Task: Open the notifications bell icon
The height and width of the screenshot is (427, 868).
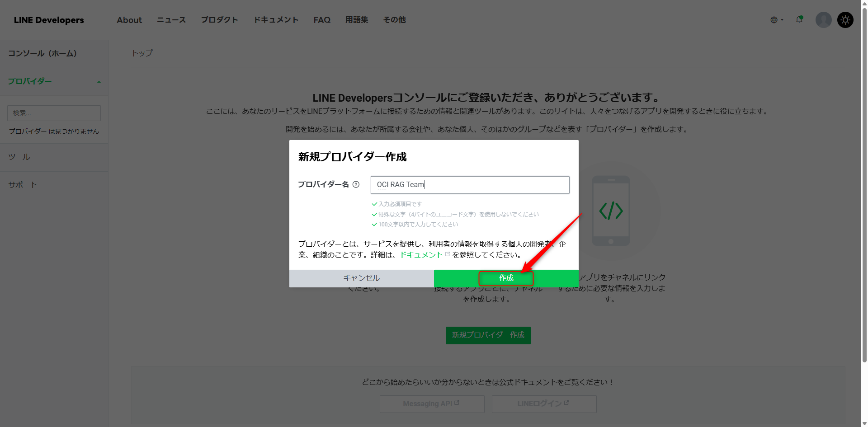Action: click(799, 19)
